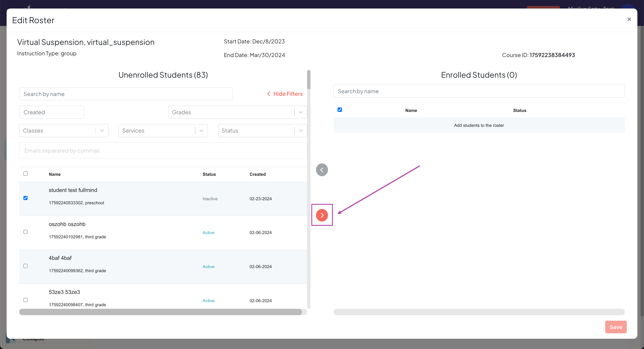Click the enrolled list horizontal scrollbar
Screen dimensions: 644x349
(479, 312)
